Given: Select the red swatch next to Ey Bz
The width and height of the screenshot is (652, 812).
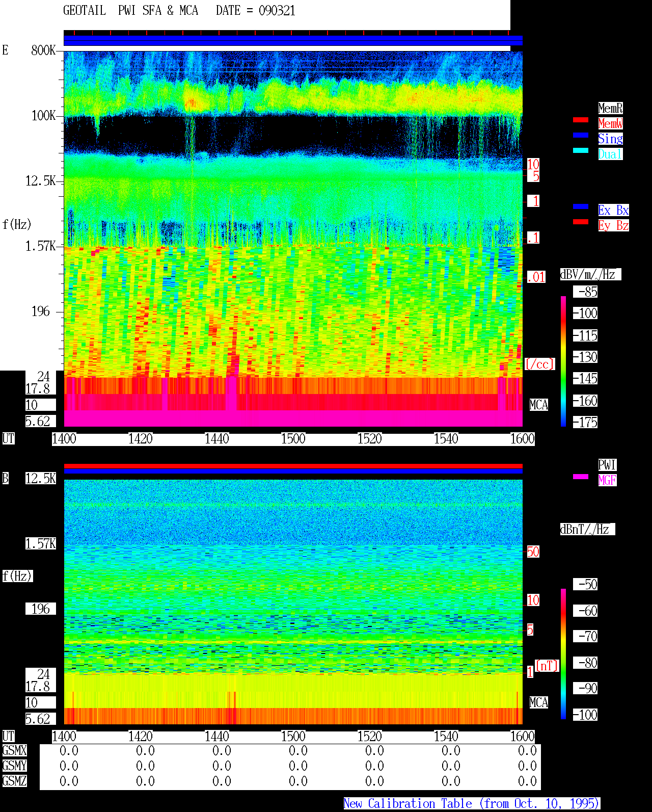Looking at the screenshot, I should pos(581,222).
